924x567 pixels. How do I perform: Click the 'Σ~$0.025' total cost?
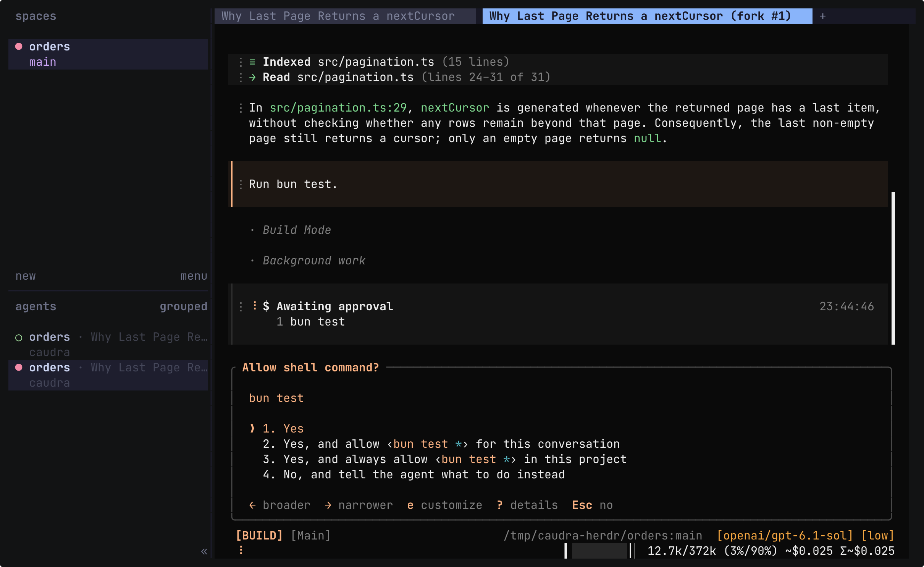867,551
